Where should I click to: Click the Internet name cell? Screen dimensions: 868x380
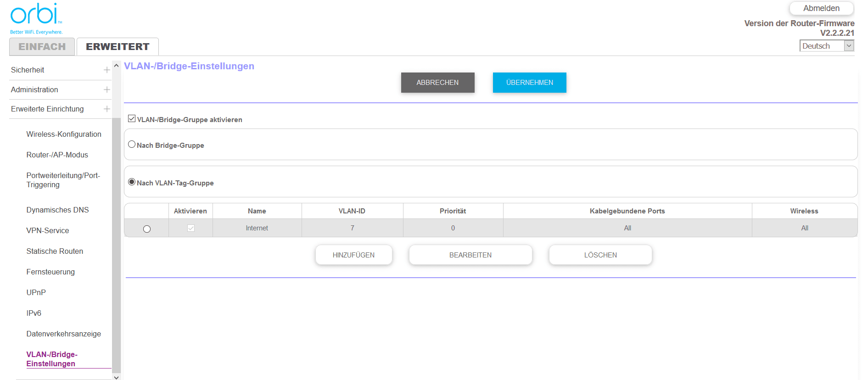(x=257, y=228)
